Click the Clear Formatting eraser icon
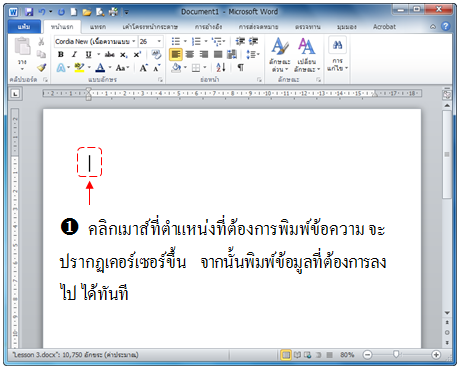The image size is (459, 367). pyautogui.click(x=156, y=54)
